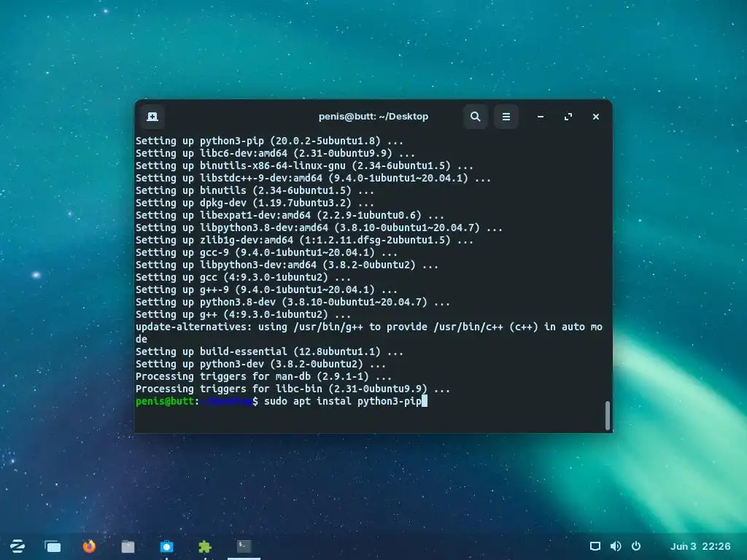Viewport: 747px width, 560px height.
Task: Click the terminal title 'penis@butt: ~/Desktop'
Action: click(373, 117)
